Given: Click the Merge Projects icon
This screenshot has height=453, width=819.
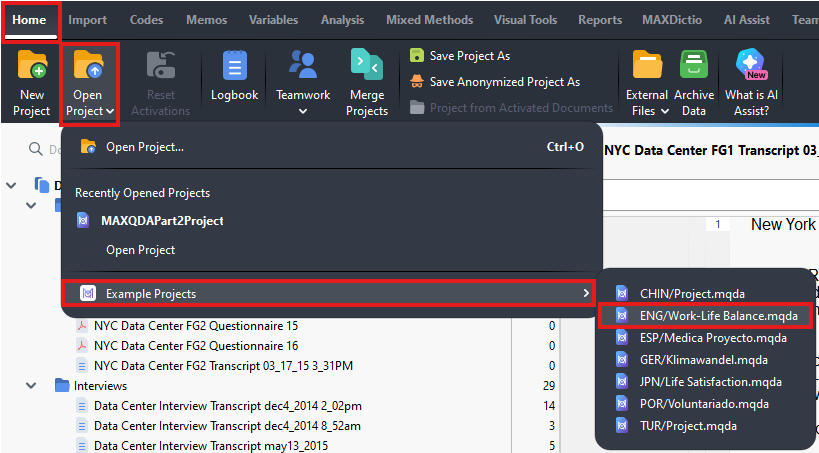Looking at the screenshot, I should point(367,64).
